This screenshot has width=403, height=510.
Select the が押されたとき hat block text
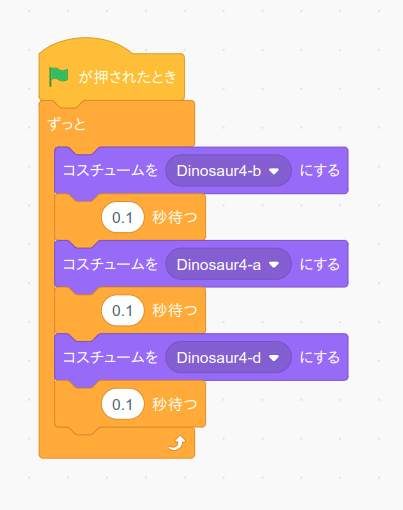coord(127,77)
